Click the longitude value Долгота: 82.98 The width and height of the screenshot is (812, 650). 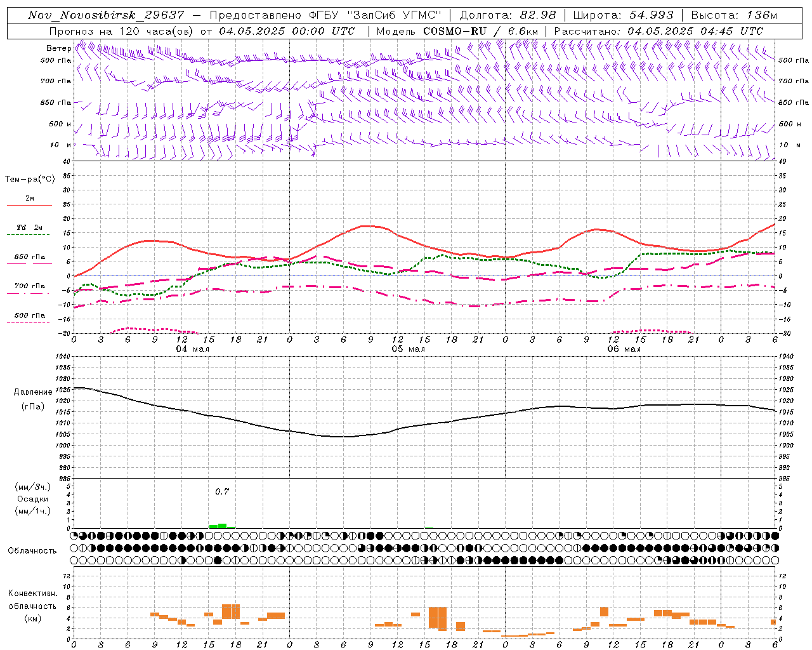pyautogui.click(x=507, y=15)
